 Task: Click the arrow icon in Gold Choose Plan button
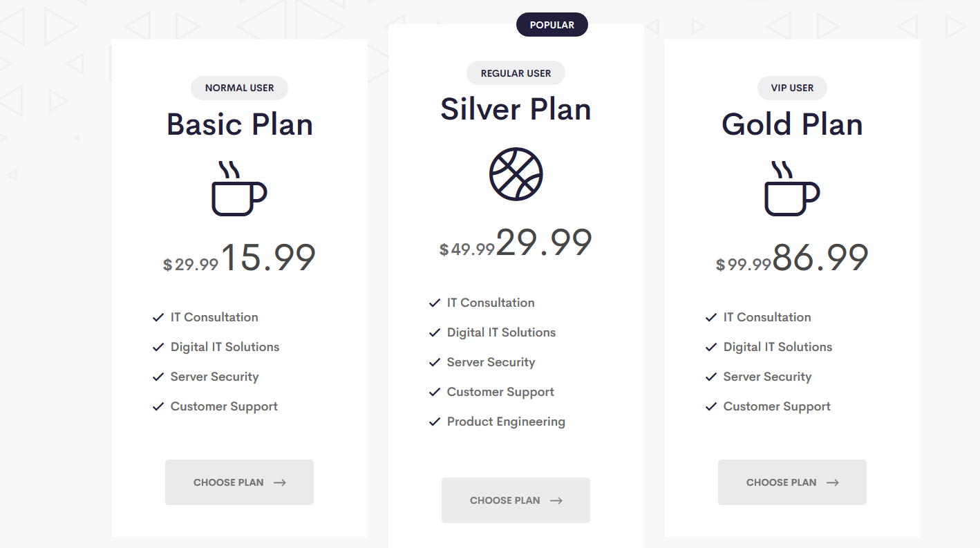point(833,483)
